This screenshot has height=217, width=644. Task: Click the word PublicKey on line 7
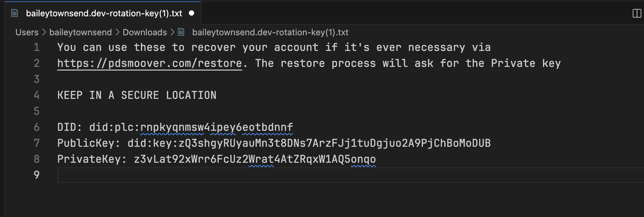tap(86, 143)
